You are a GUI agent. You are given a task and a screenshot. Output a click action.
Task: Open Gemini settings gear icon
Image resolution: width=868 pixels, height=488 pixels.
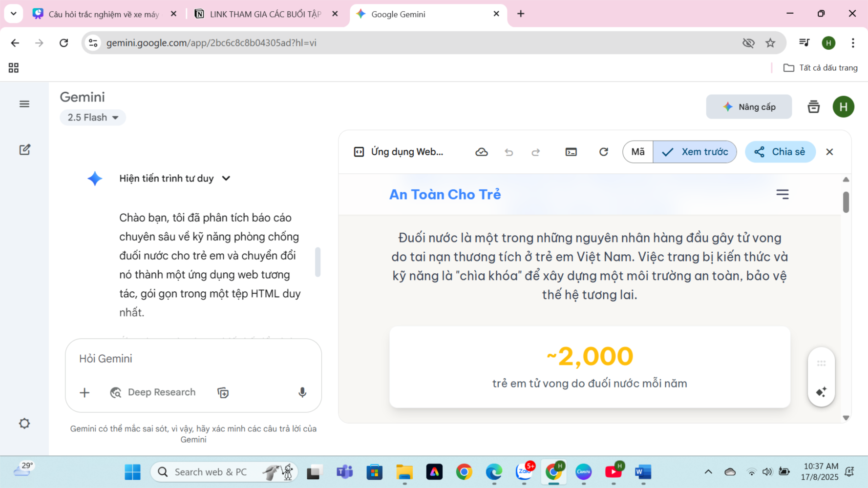(24, 424)
